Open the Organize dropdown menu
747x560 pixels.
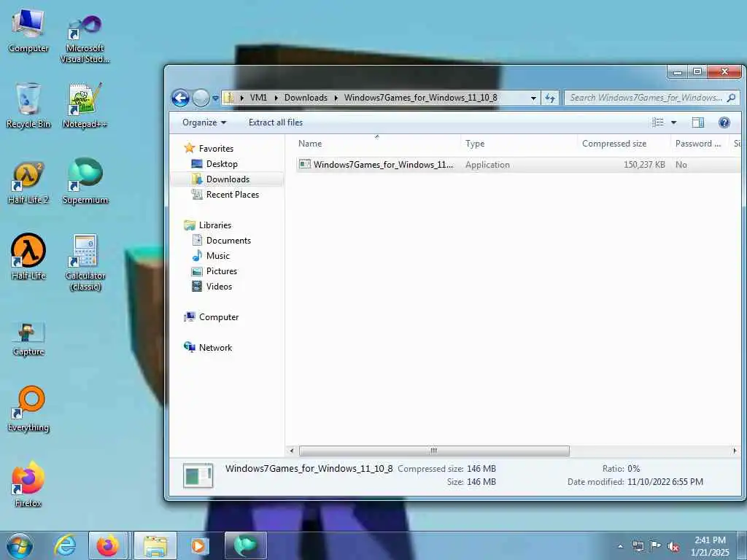click(204, 122)
